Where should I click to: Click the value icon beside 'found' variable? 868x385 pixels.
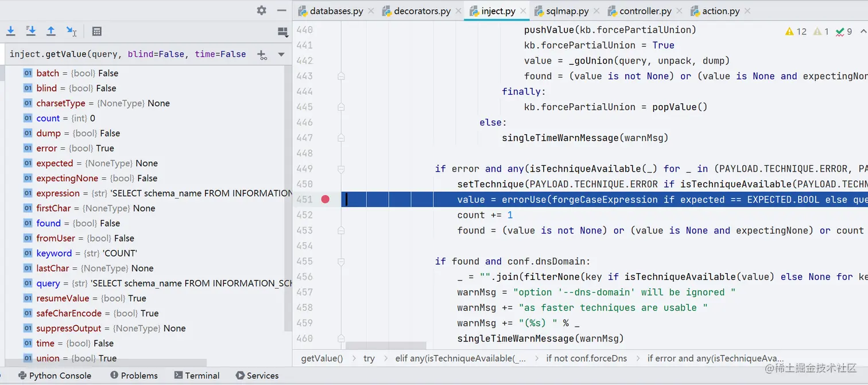coord(28,223)
